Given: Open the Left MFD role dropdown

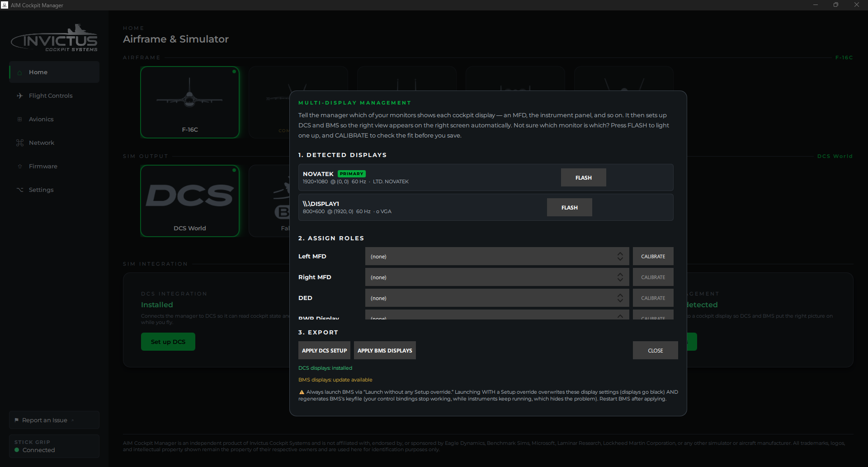Looking at the screenshot, I should (x=497, y=256).
